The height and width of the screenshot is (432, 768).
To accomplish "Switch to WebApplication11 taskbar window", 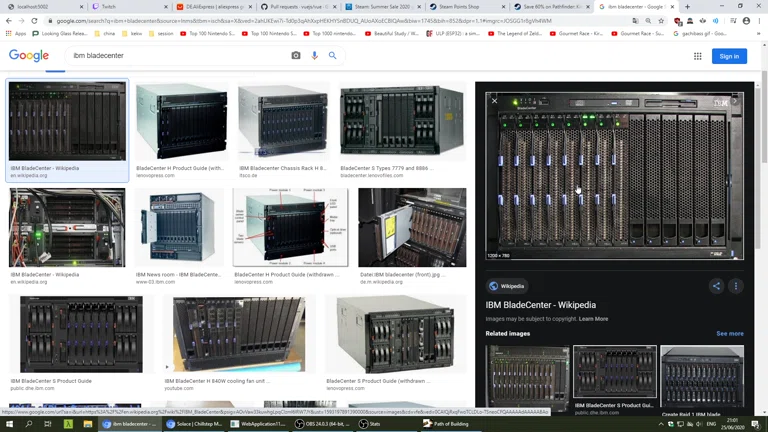I will [x=259, y=424].
